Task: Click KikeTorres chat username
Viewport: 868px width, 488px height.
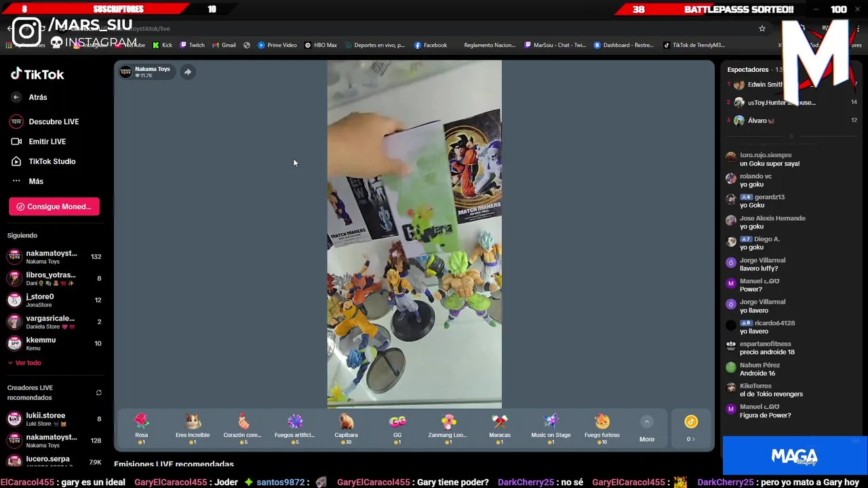Action: (x=755, y=386)
